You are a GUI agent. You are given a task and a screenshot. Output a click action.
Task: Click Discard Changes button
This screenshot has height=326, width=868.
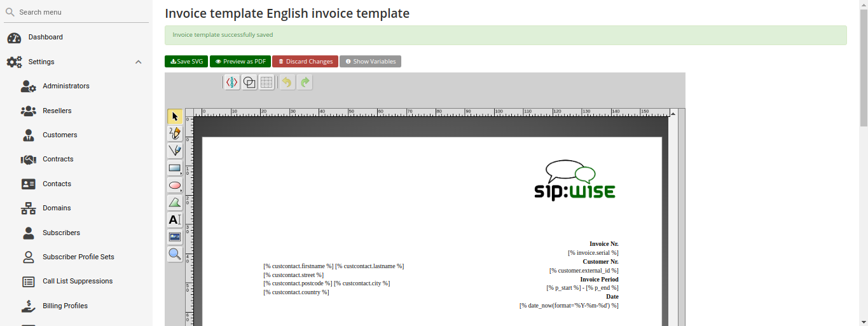[305, 62]
